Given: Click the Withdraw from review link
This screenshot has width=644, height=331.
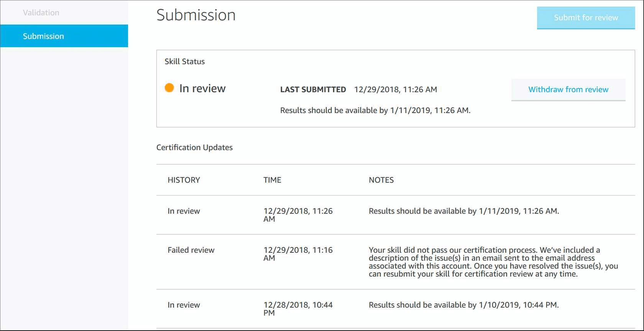Looking at the screenshot, I should click(568, 89).
